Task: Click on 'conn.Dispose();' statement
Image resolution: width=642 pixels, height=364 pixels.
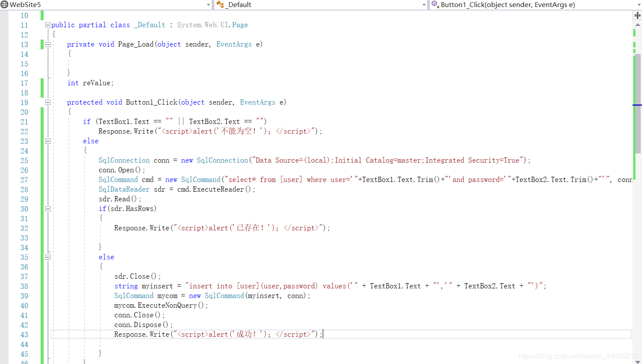Action: [143, 325]
